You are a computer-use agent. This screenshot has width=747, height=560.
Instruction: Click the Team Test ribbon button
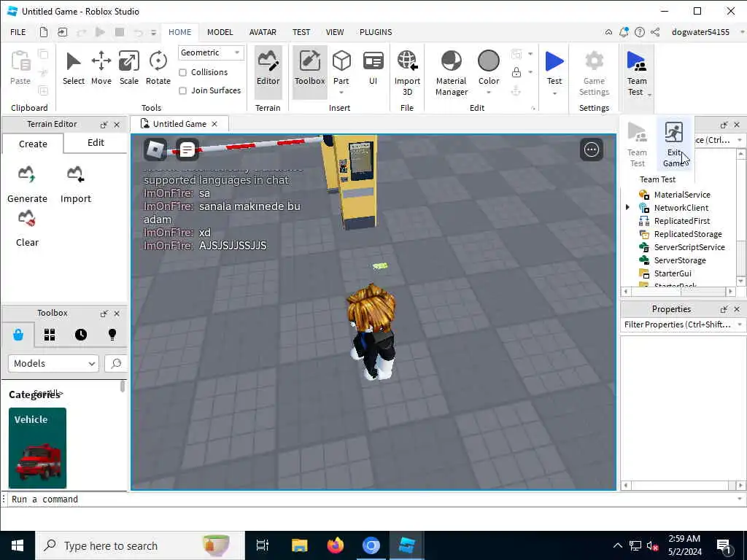636,72
